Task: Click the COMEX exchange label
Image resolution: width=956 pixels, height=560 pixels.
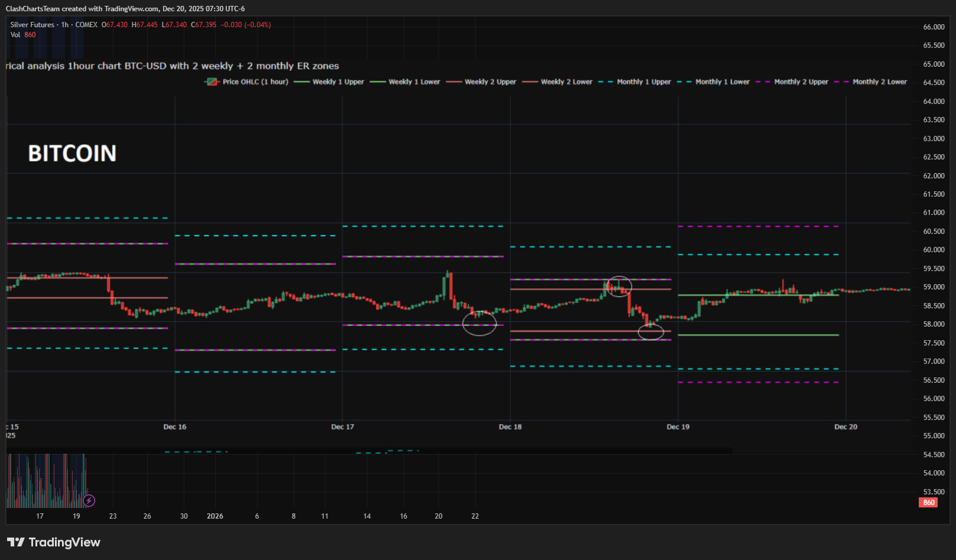Action: (86, 25)
